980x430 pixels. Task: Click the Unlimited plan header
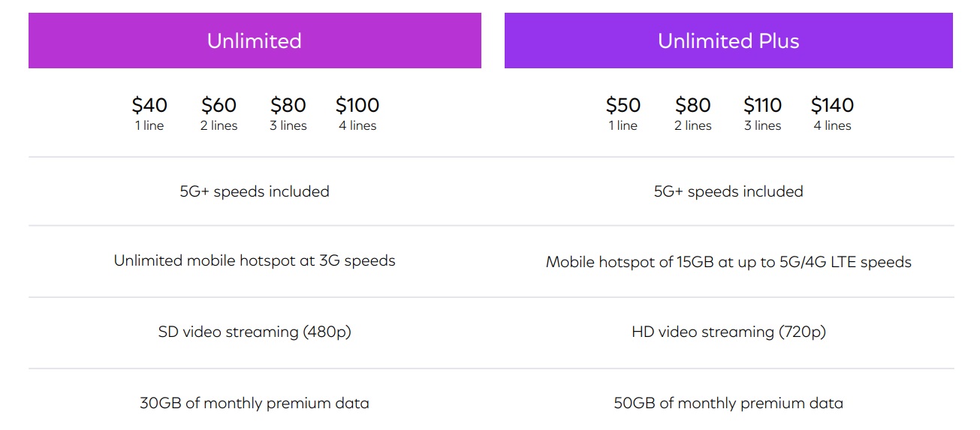(x=255, y=41)
